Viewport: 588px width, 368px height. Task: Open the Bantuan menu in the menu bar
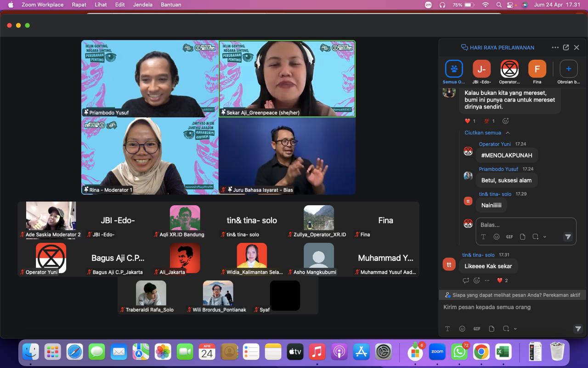coord(171,5)
